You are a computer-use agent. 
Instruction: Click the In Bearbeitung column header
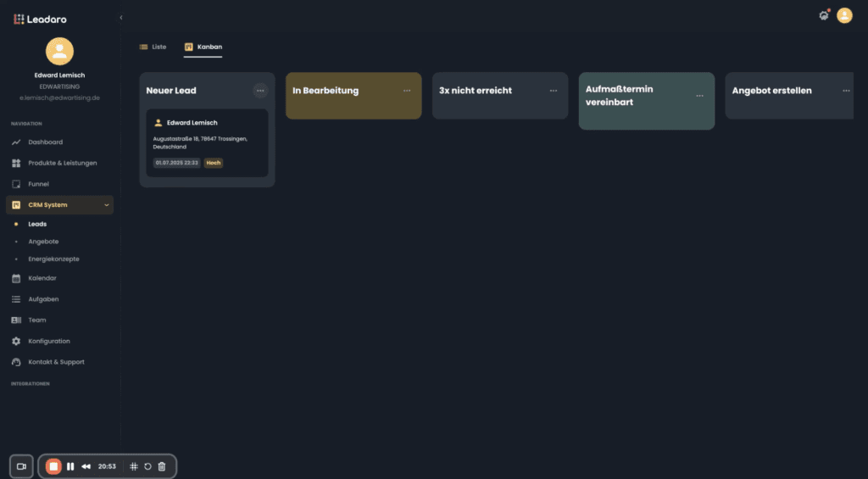pyautogui.click(x=353, y=96)
